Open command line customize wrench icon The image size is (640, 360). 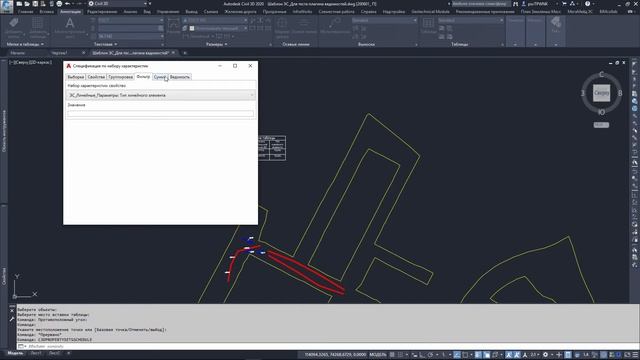coord(12,319)
